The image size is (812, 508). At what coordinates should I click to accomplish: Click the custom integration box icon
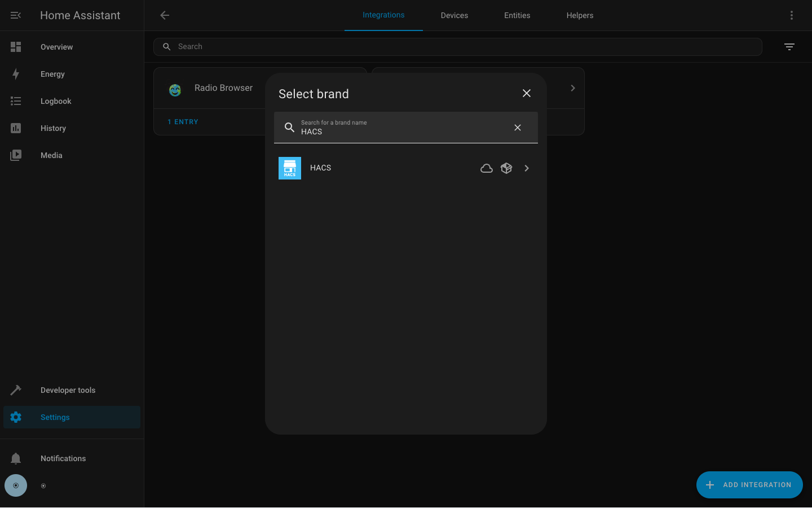coord(506,168)
